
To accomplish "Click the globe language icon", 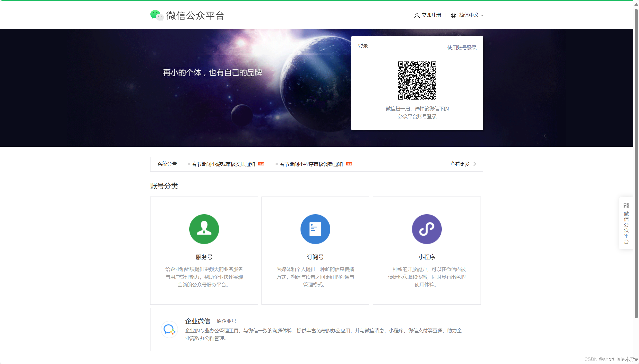I will pyautogui.click(x=454, y=15).
